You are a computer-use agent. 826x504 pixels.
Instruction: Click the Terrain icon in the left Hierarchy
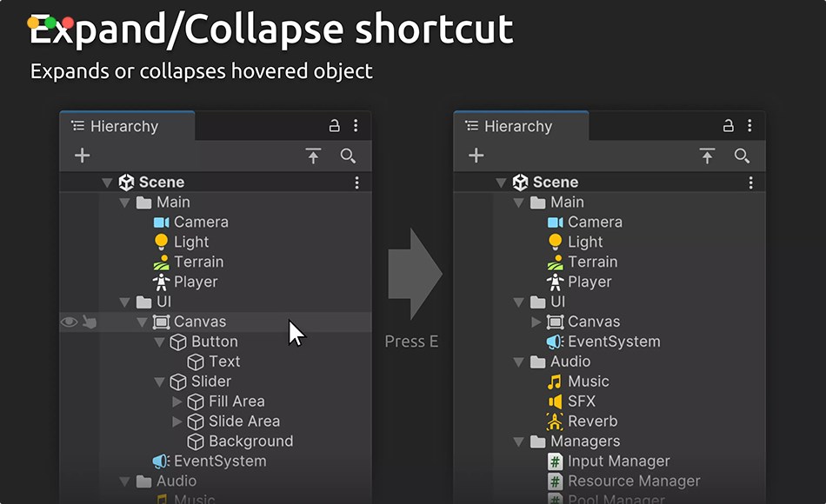point(162,262)
